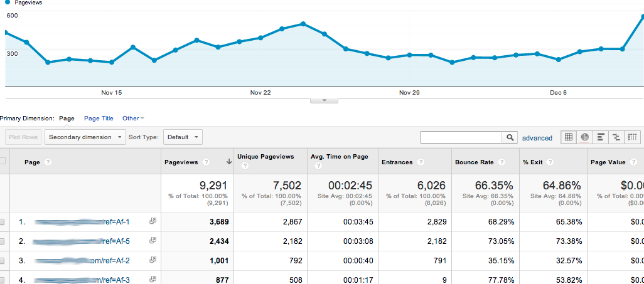Screen dimensions: 644x284
Task: Tick checkbox for row 2 ref=Af-5
Action: [2, 241]
